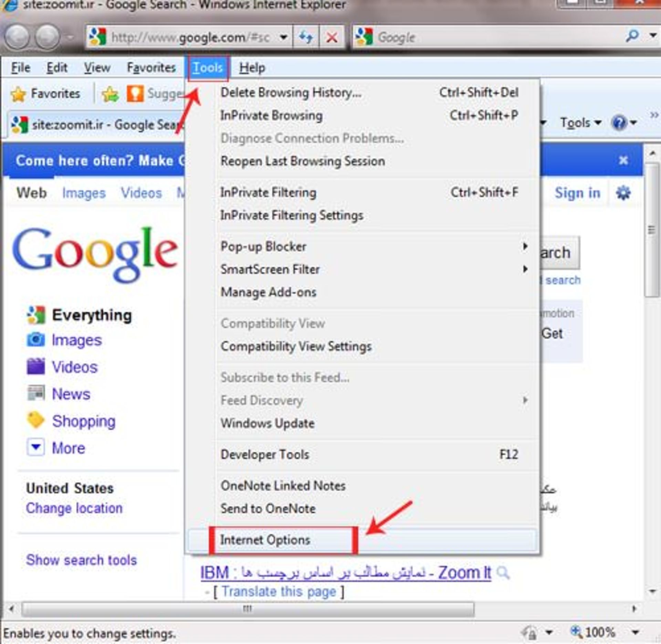The height and width of the screenshot is (644, 661).
Task: Click the Images camera icon in sidebar
Action: tap(36, 340)
